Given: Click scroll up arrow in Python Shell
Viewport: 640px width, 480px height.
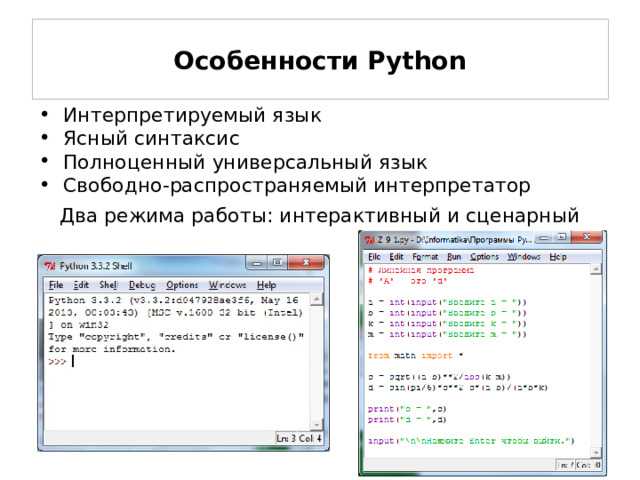Looking at the screenshot, I should click(x=316, y=299).
